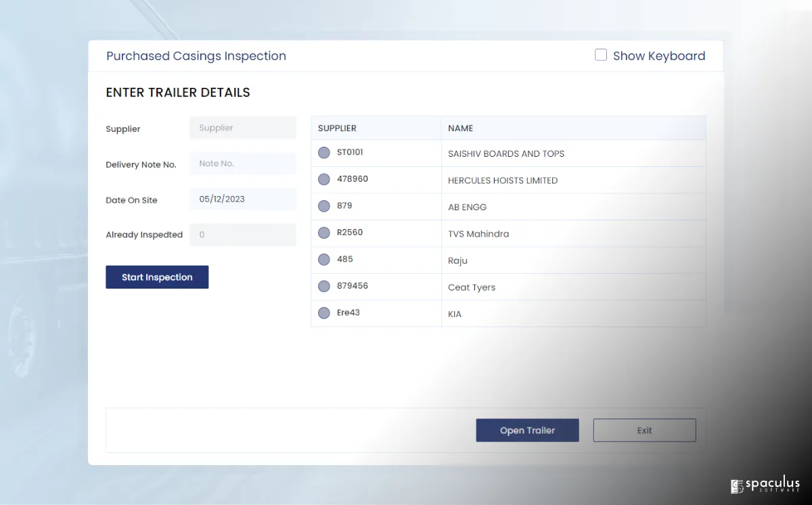The width and height of the screenshot is (812, 505).
Task: Select the HERCULES HOISTS LIMITED name cell
Action: coord(503,181)
